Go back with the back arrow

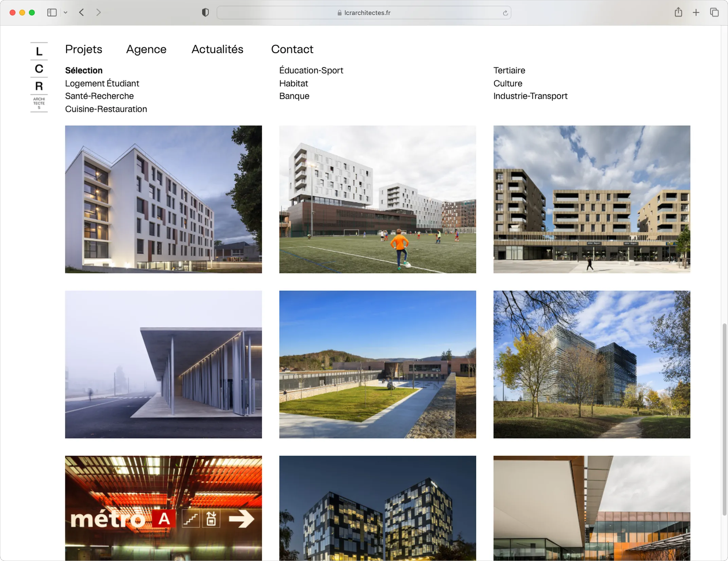pyautogui.click(x=82, y=13)
